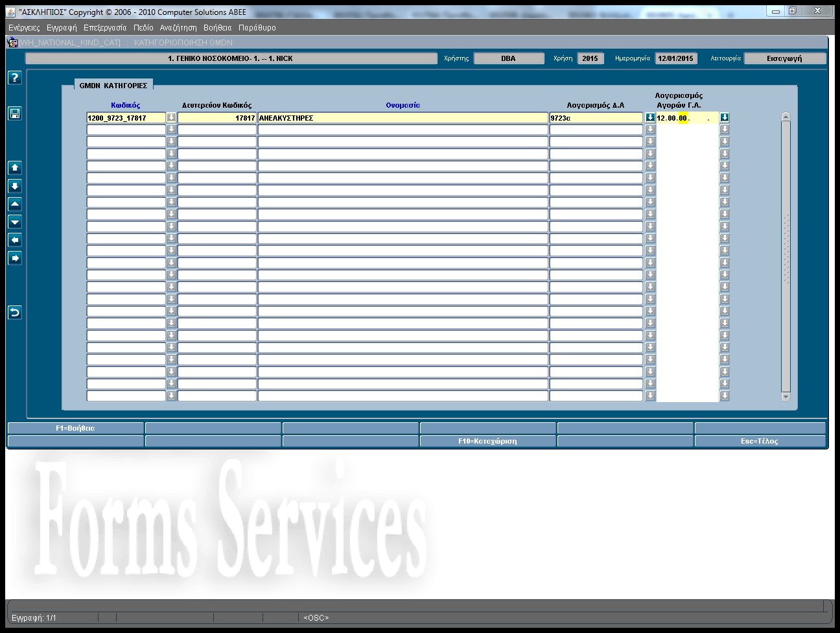This screenshot has height=633, width=840.
Task: Open the list of values for Κωδικός 1200_9723_17817
Action: point(172,117)
